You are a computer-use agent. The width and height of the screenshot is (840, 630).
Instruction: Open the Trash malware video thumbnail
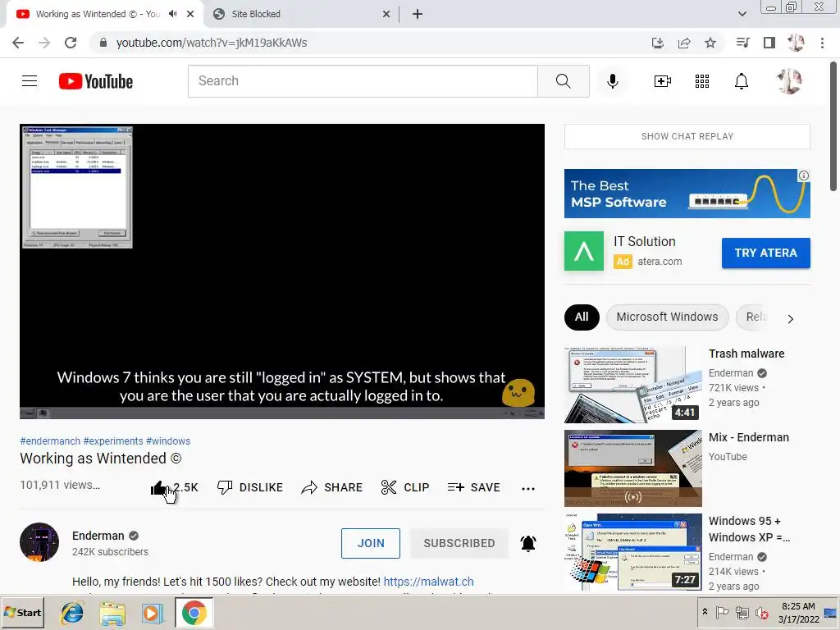tap(632, 385)
